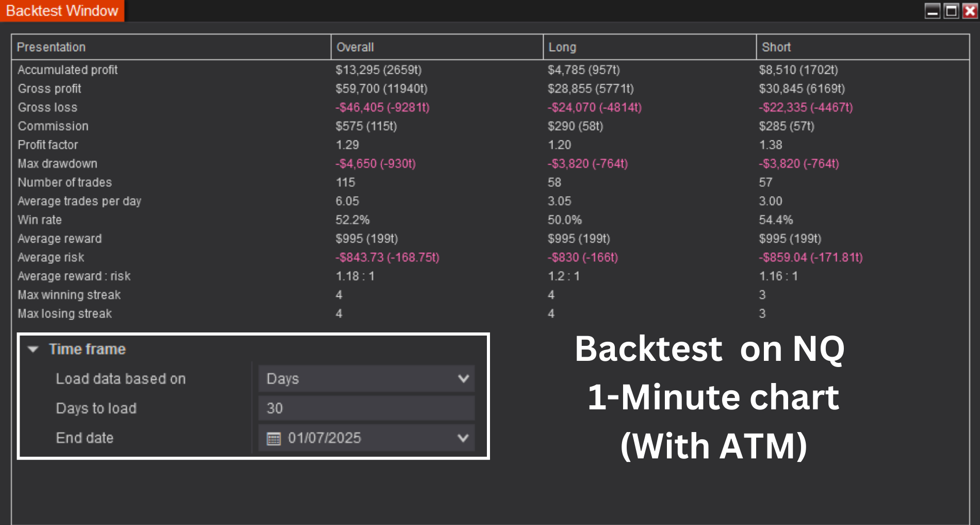980x525 pixels.
Task: Select the Number of trades row
Action: pos(64,182)
